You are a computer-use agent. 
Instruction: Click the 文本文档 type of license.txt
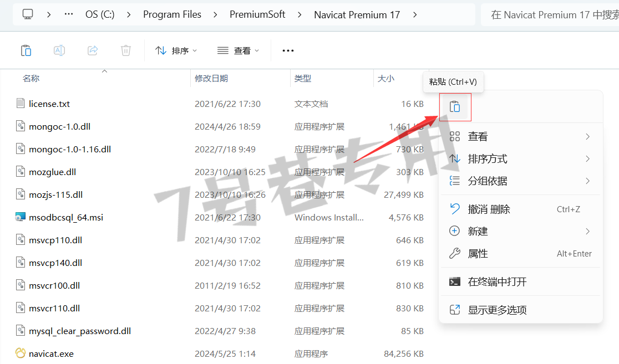[311, 104]
